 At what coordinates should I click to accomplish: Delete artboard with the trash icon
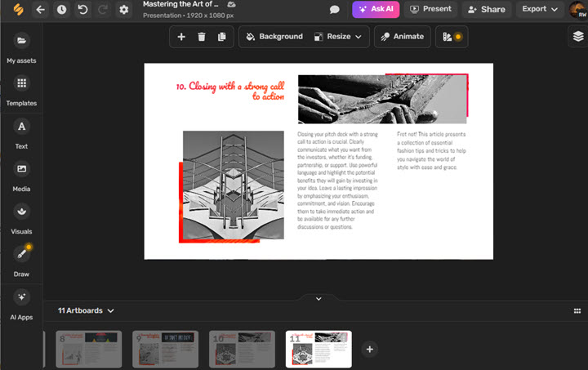(202, 37)
